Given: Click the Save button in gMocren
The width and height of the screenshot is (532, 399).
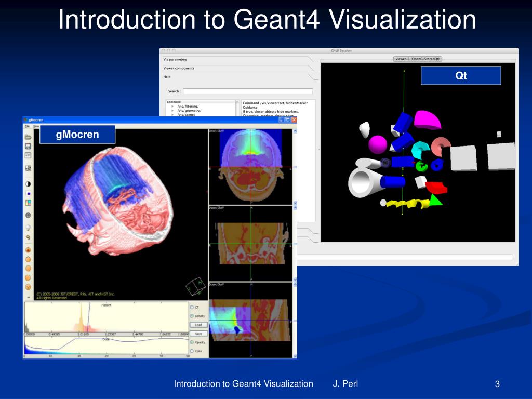Looking at the screenshot, I should click(x=198, y=334).
